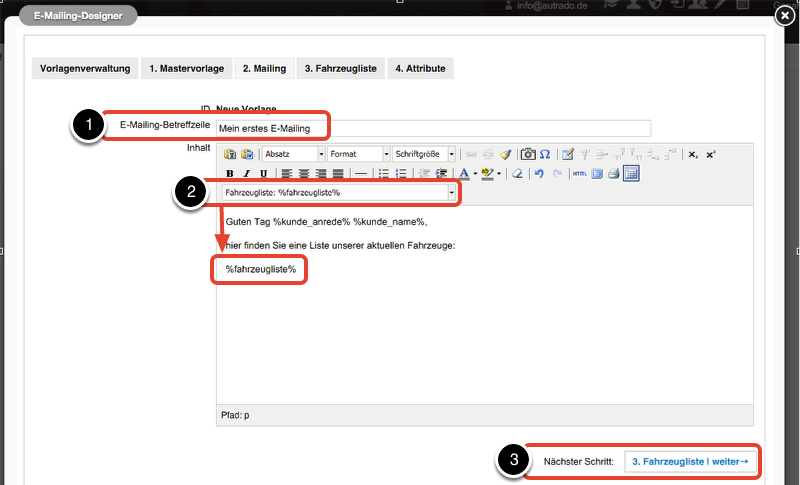Center-align the text
The image size is (800, 485).
coord(304,173)
